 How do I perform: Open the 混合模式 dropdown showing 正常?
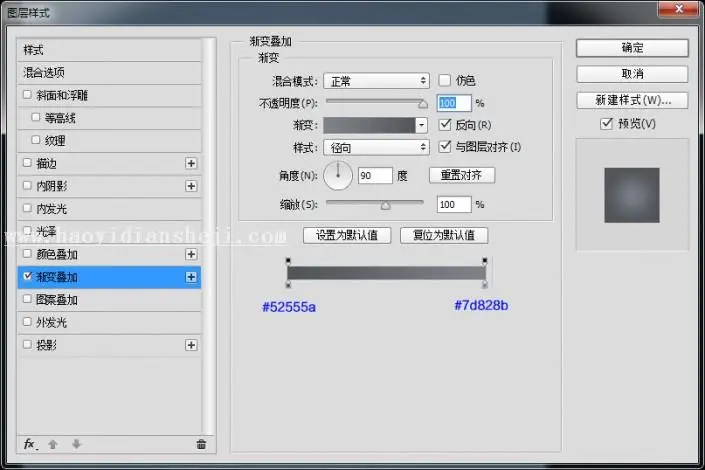(376, 81)
